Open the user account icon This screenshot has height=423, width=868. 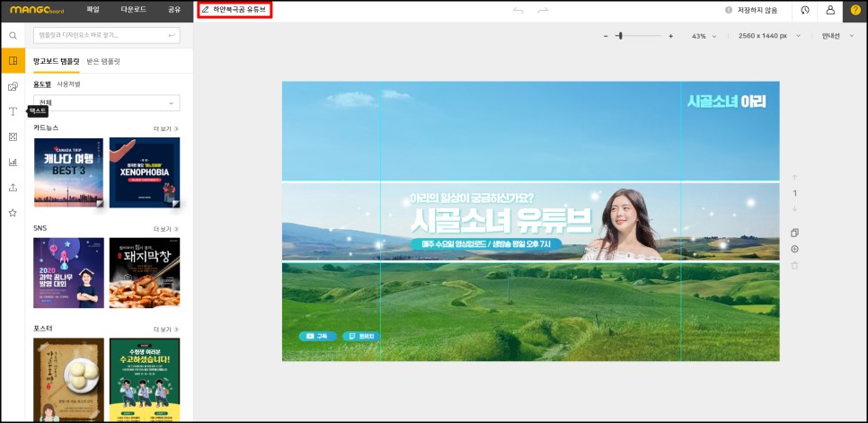830,11
